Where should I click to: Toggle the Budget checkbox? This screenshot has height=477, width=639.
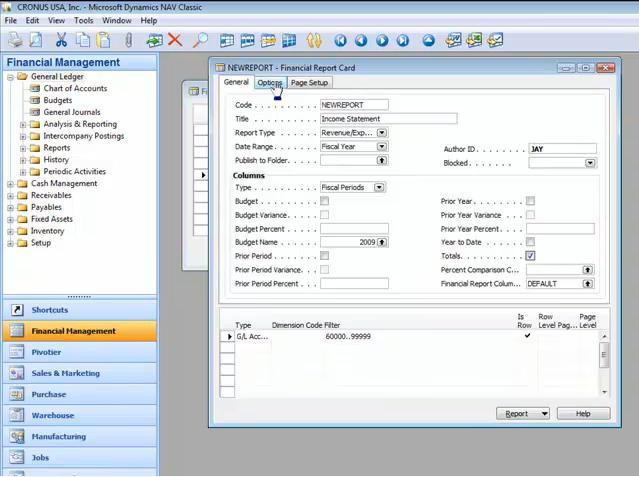coord(324,201)
